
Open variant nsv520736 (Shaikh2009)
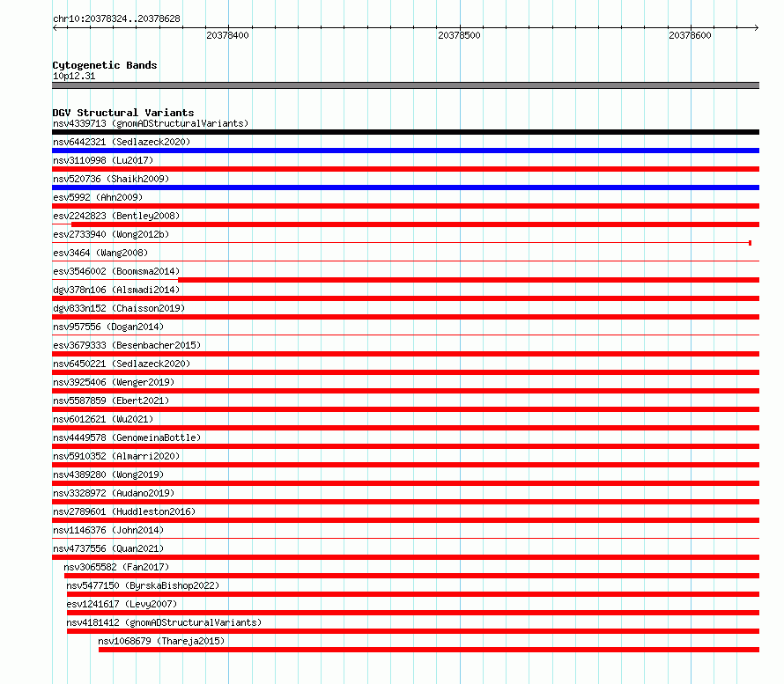click(x=111, y=179)
